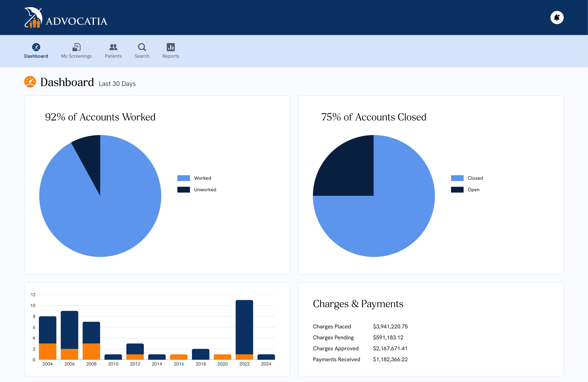Viewport: 588px width, 382px height.
Task: Click the Closed legend color swatch
Action: [458, 178]
